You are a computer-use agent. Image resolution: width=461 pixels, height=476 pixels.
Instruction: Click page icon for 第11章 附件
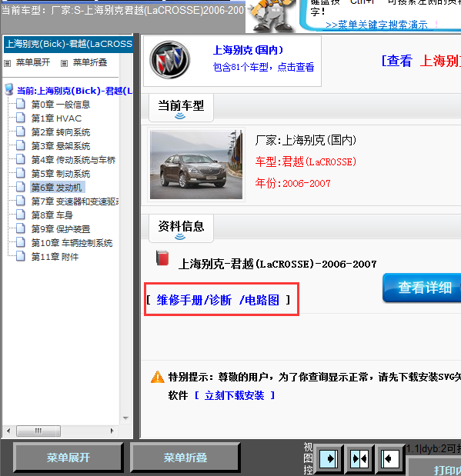coord(20,257)
